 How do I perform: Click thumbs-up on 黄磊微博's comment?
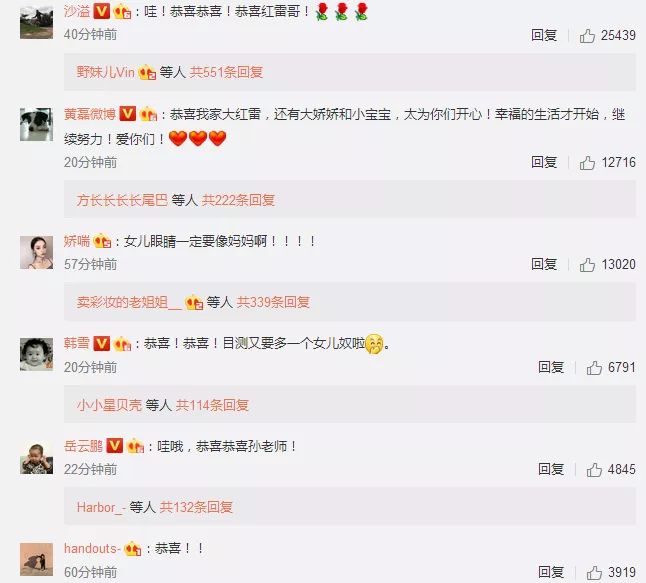587,163
